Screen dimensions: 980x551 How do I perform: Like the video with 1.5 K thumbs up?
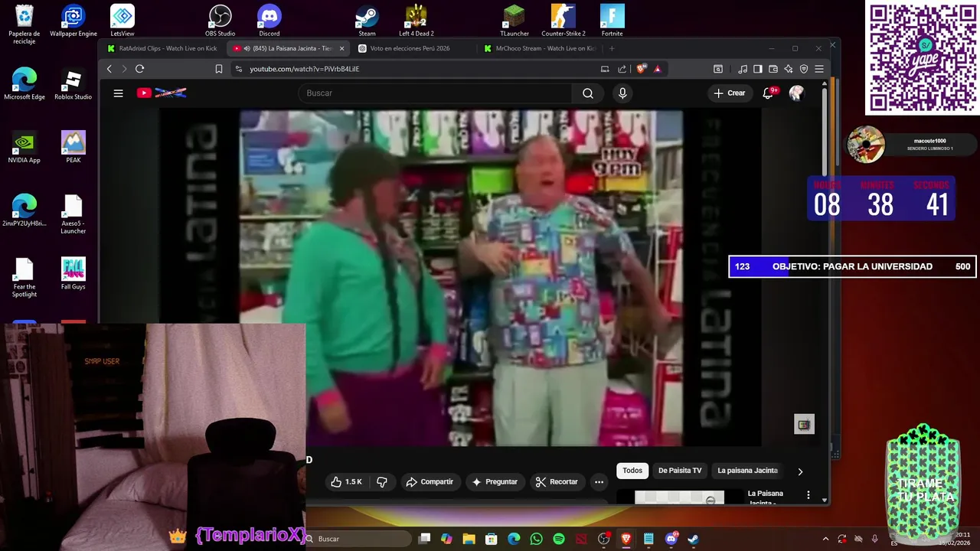point(346,482)
